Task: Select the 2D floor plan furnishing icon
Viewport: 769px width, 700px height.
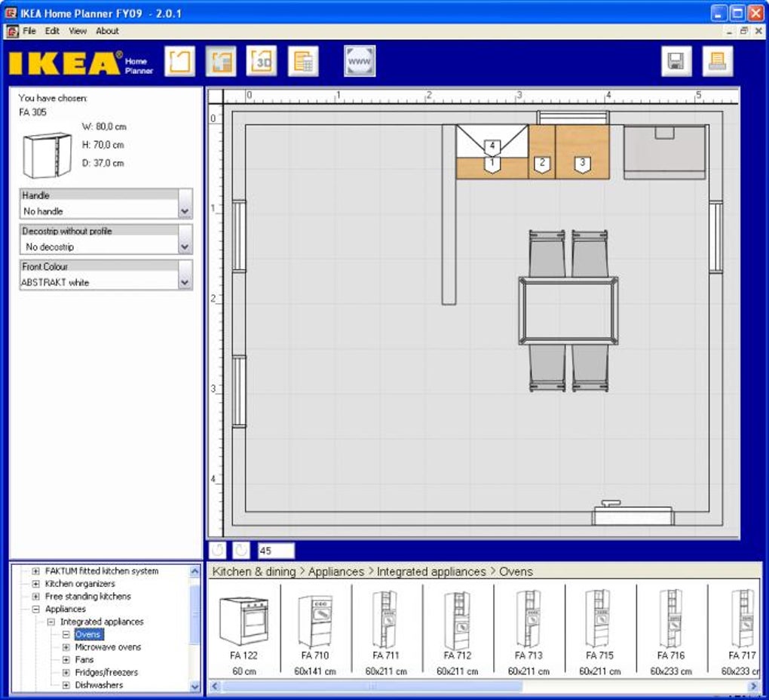Action: point(221,61)
